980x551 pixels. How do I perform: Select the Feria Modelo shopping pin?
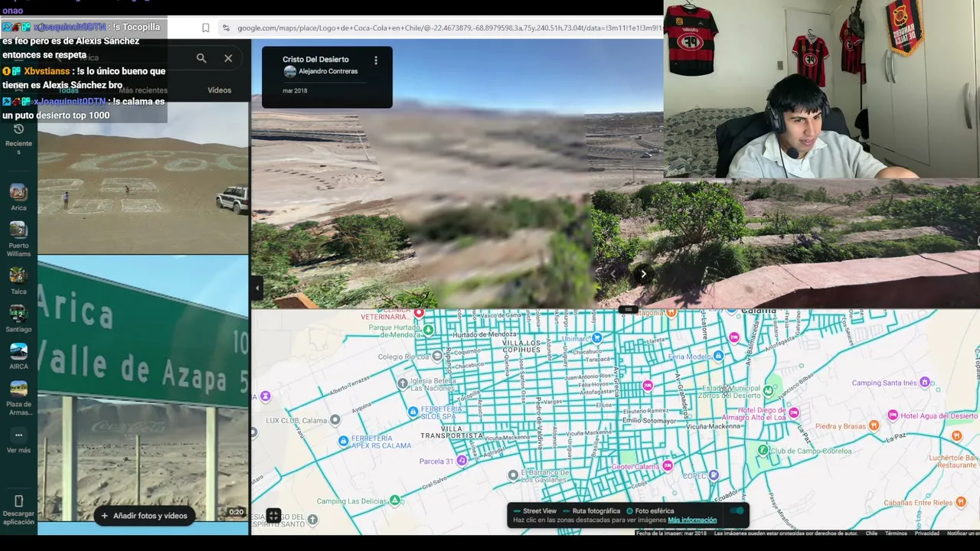[x=718, y=356]
